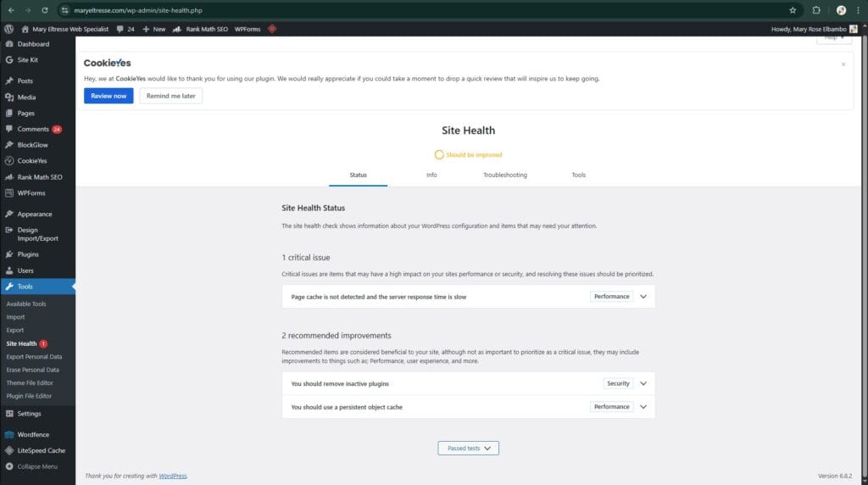The height and width of the screenshot is (485, 868).
Task: Open Site Kit from sidebar
Action: tap(27, 60)
